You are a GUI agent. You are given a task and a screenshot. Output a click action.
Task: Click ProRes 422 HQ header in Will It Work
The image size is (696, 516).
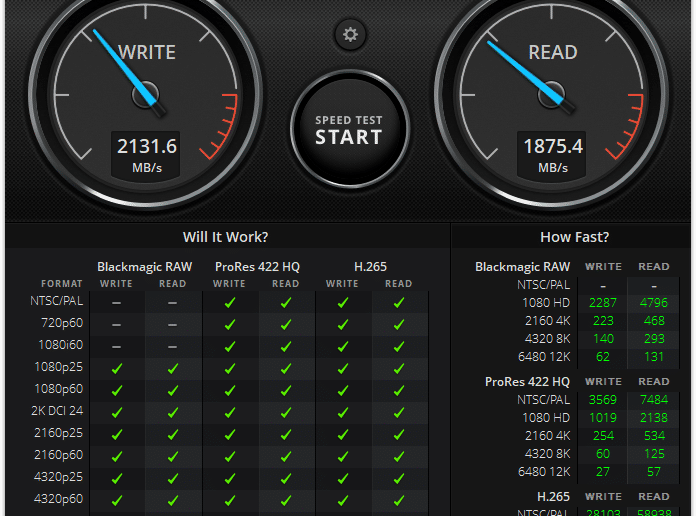click(257, 266)
